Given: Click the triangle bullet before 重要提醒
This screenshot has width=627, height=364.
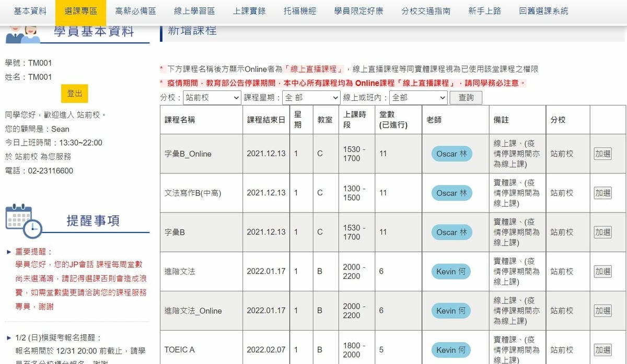Looking at the screenshot, I should [9, 252].
